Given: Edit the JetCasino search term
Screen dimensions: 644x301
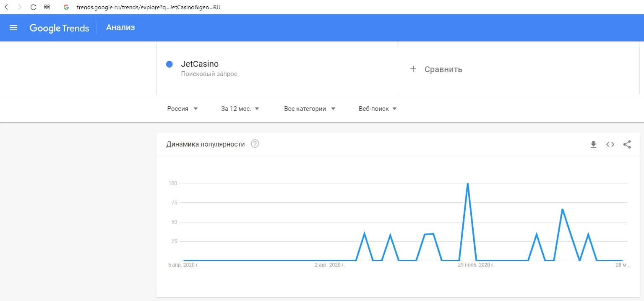Looking at the screenshot, I should pyautogui.click(x=200, y=64).
